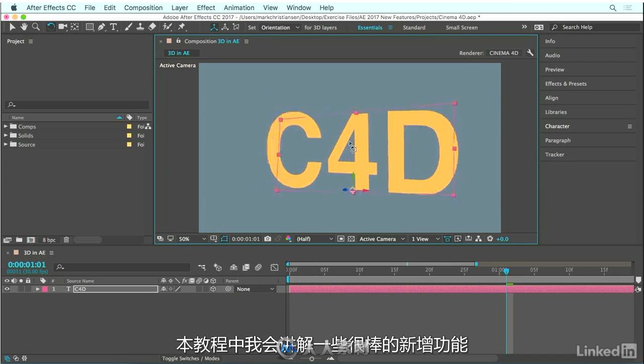This screenshot has width=644, height=364.
Task: Open grid and guide options dropdown
Action: (214, 239)
